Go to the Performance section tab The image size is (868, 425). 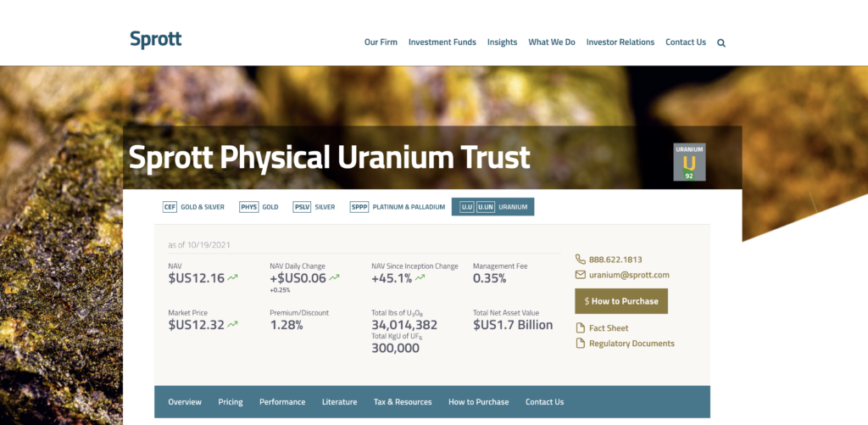click(x=282, y=402)
